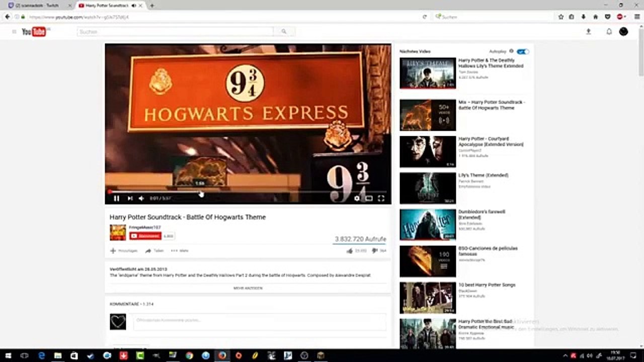
Task: Click the 'Lily's Theme (Extended)' title
Action: tap(484, 175)
